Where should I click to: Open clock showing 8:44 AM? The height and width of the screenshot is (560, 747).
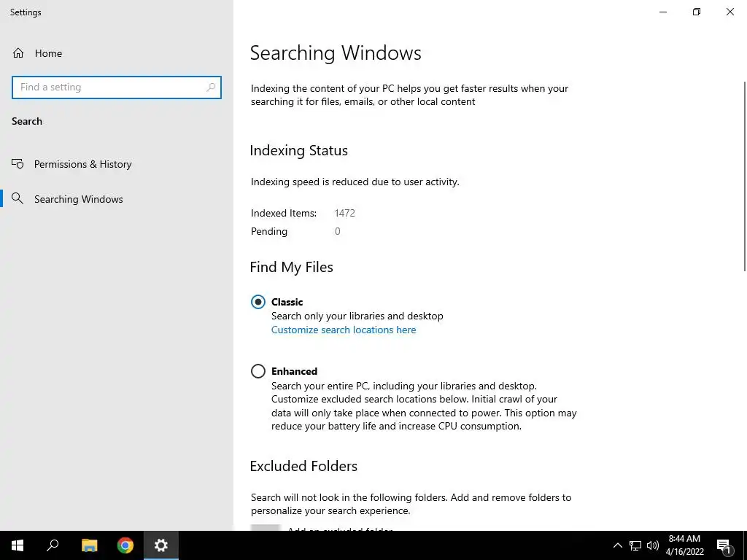[x=684, y=545]
